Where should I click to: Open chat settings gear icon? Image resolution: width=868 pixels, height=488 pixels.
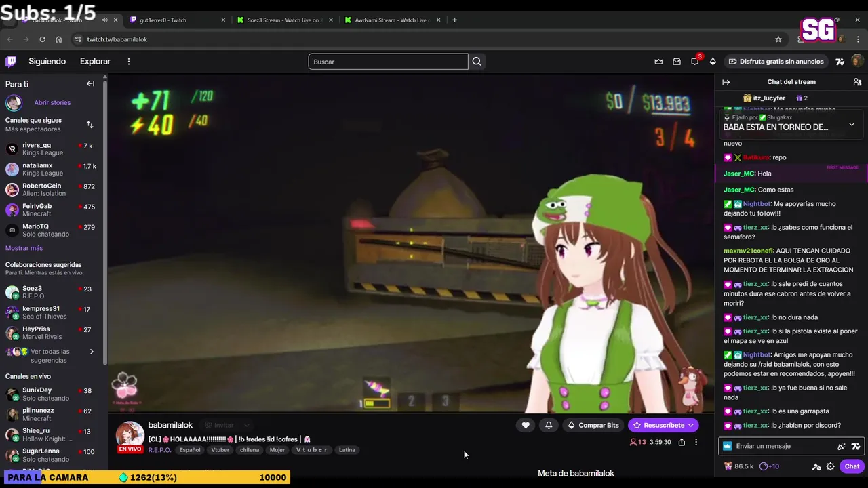(x=830, y=466)
